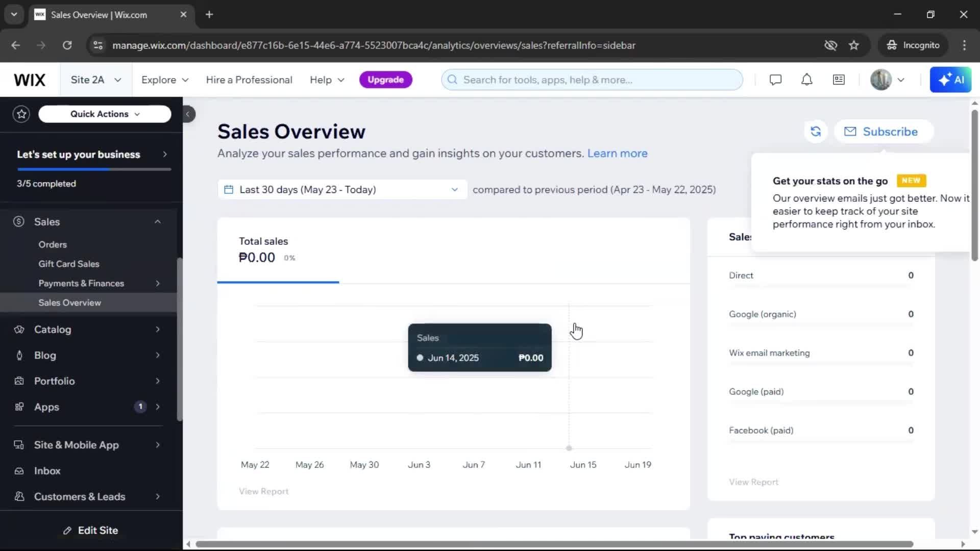This screenshot has width=980, height=551.
Task: Click Hire a Professional link
Action: coord(249,80)
